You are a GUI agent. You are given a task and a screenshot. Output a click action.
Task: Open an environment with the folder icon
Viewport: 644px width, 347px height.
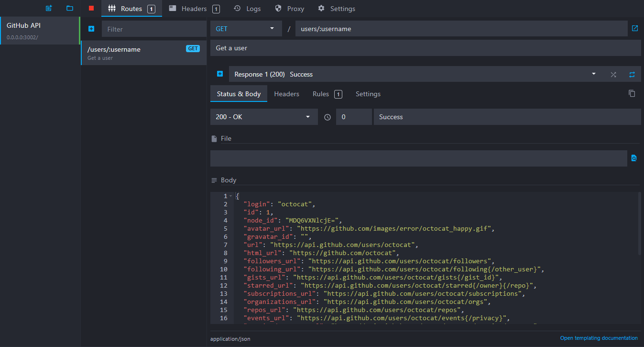click(x=70, y=9)
